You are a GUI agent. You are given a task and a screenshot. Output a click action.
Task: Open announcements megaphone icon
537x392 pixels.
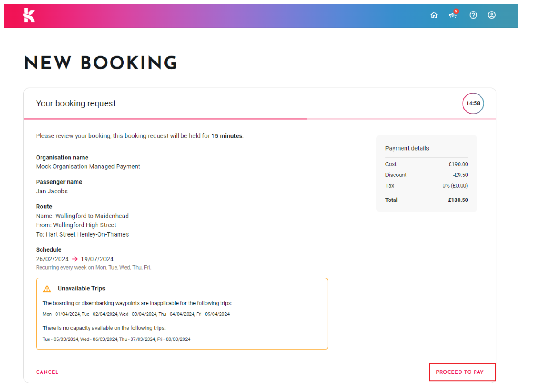[x=453, y=15]
